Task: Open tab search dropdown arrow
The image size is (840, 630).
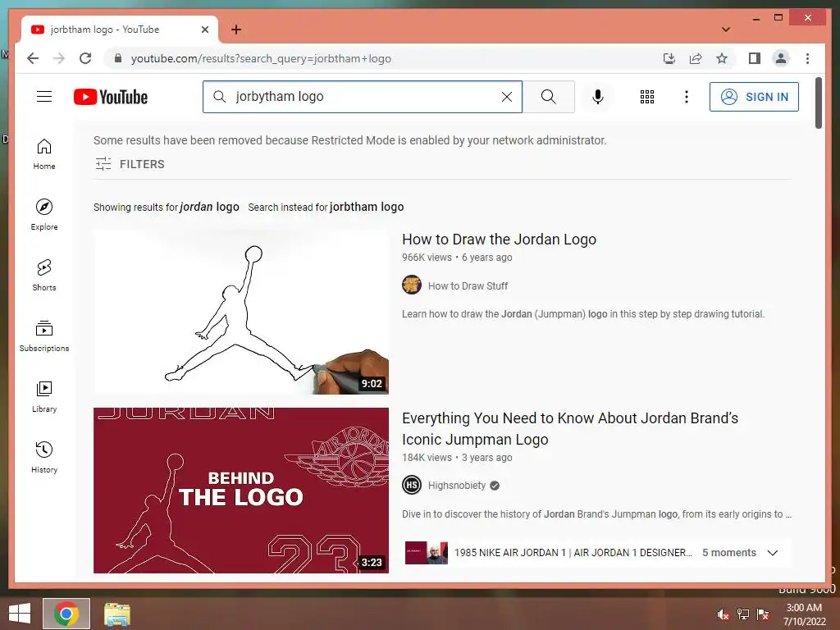Action: coord(726,30)
